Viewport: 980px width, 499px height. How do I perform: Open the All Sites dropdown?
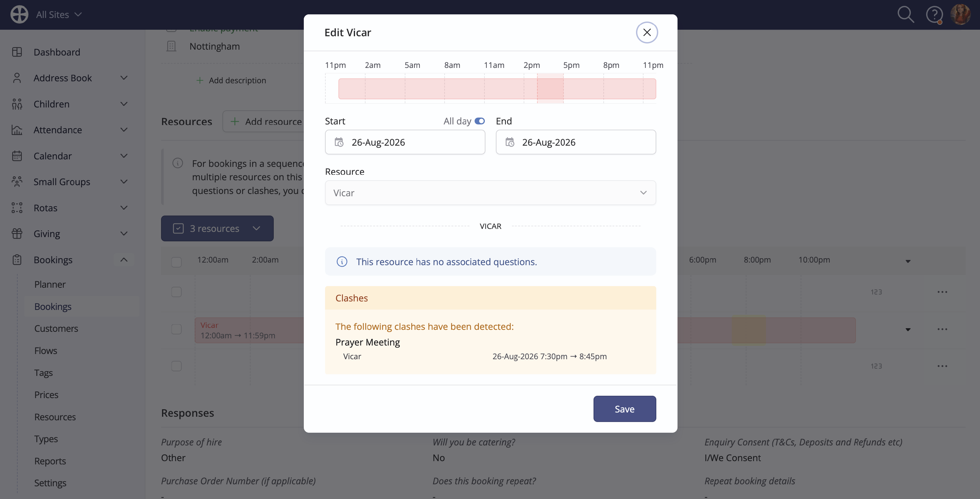(x=58, y=14)
